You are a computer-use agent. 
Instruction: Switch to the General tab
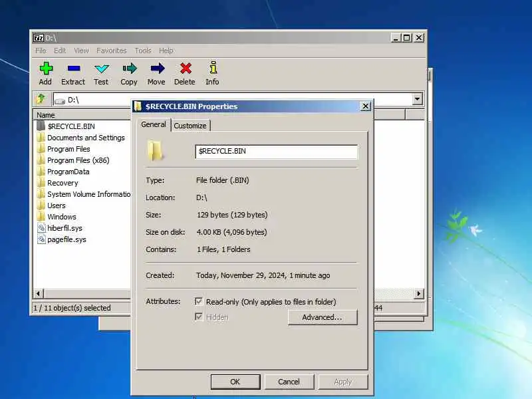[x=154, y=124]
